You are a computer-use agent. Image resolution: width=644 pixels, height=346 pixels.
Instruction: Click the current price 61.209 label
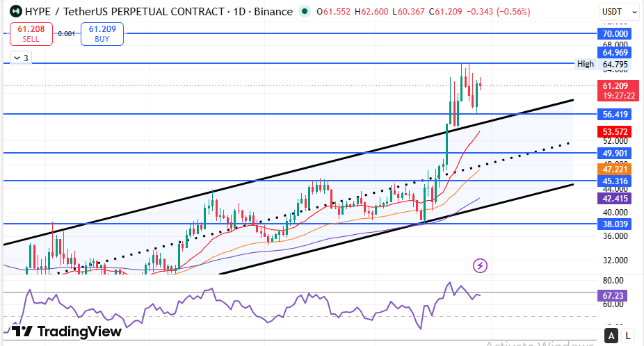(615, 85)
